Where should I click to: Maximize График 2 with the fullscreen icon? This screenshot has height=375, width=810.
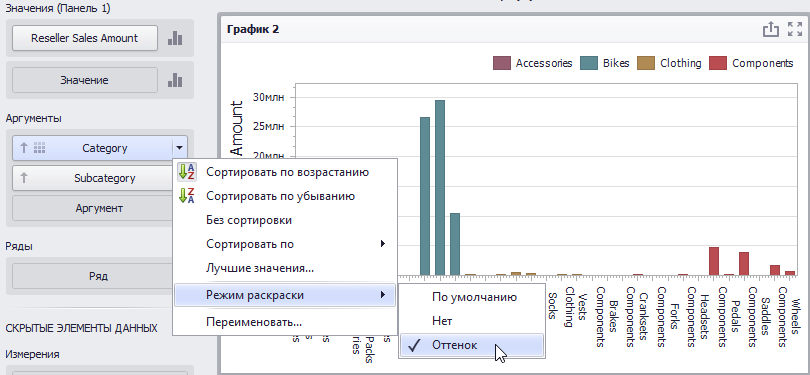pos(795,29)
